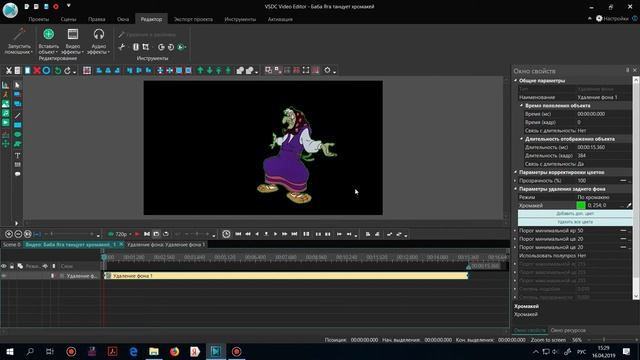Open the Инструменты ribbon tab
The height and width of the screenshot is (360, 640).
click(x=240, y=19)
